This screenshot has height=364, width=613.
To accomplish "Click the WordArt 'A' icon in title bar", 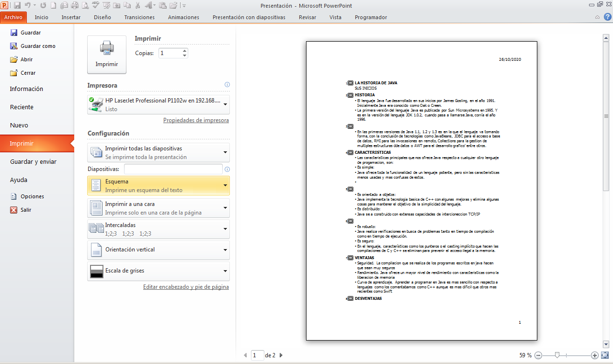I will [148, 6].
